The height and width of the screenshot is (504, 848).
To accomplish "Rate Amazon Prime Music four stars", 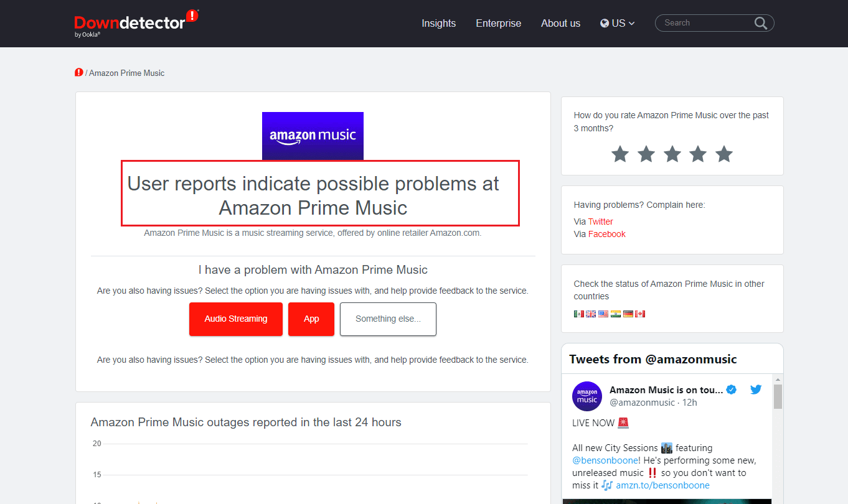I will tap(698, 154).
